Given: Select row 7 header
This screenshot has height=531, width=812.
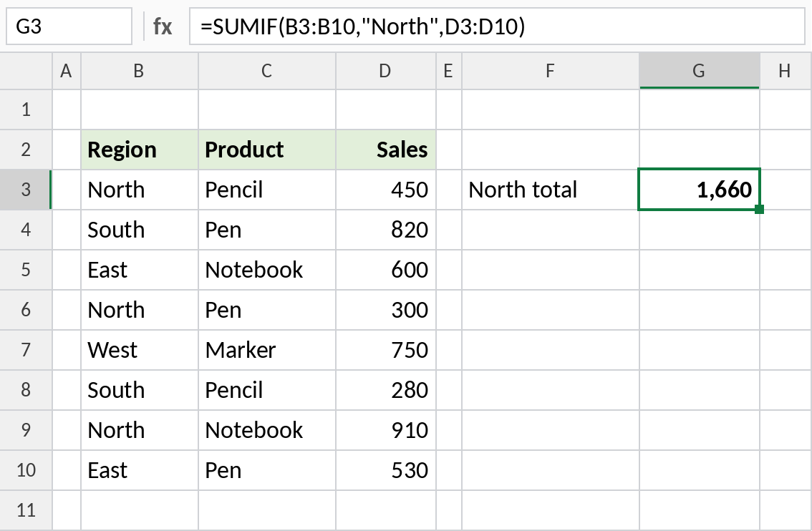Looking at the screenshot, I should point(26,350).
